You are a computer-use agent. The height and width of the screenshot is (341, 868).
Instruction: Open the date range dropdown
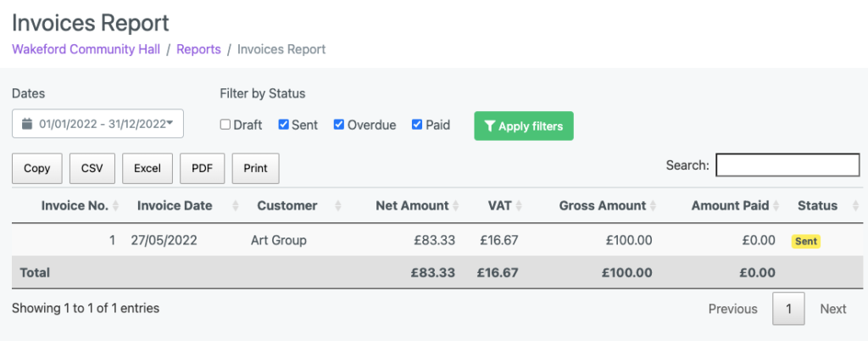pos(97,124)
